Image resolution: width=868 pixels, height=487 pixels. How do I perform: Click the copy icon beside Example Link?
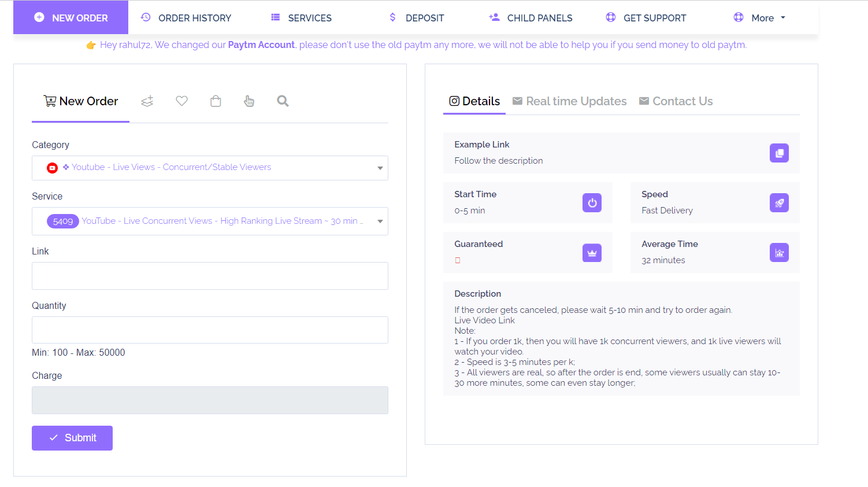point(779,153)
